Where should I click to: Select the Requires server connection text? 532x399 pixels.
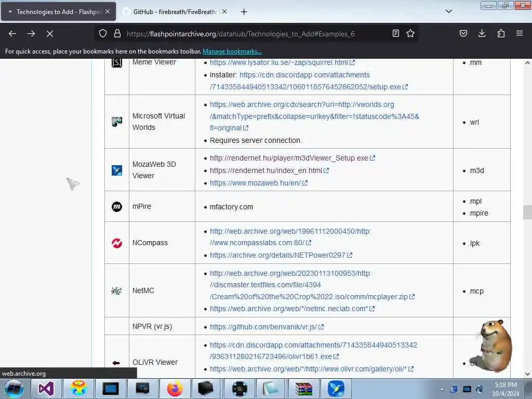coord(256,140)
